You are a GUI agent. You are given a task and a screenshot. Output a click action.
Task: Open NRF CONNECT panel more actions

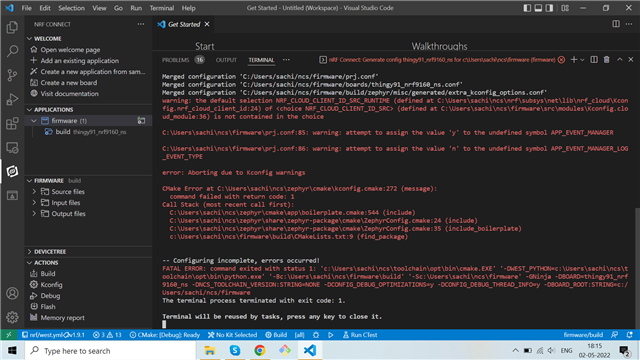tap(141, 24)
